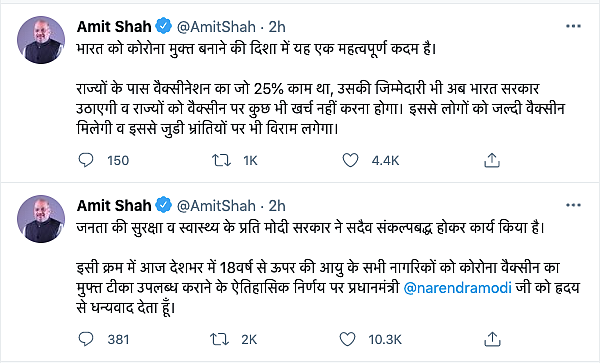Screen dimensions: 600x363
Task: Click the verified badge on second tweet
Action: pos(164,205)
